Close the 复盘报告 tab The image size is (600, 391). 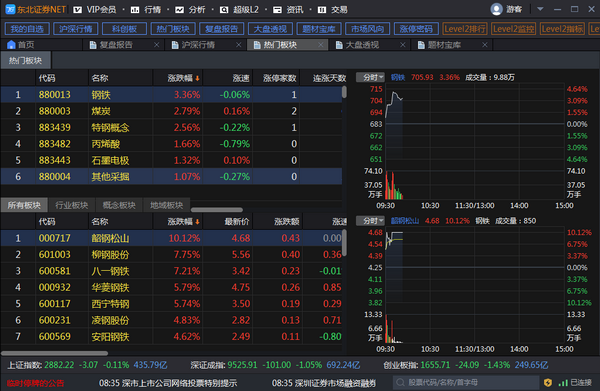(x=157, y=45)
